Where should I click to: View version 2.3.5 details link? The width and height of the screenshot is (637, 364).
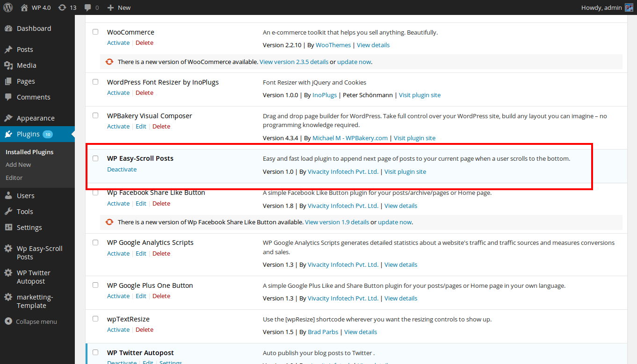[x=294, y=62]
